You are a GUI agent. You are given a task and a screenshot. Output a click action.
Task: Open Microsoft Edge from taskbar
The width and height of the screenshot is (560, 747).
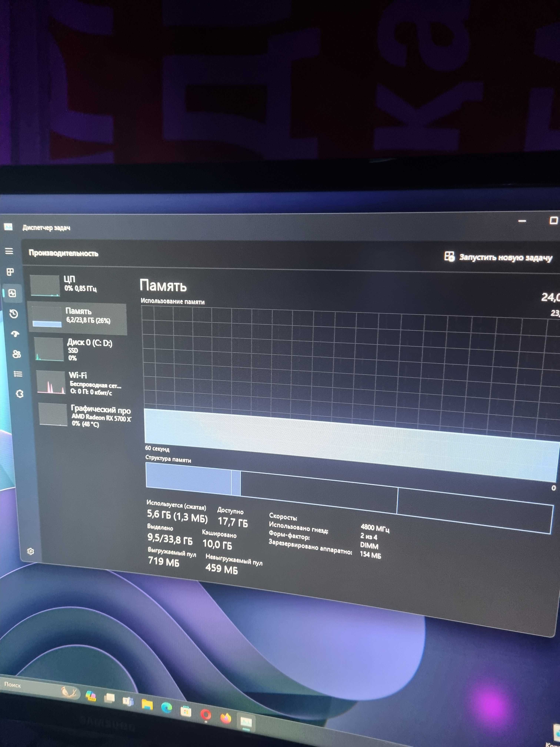click(166, 708)
